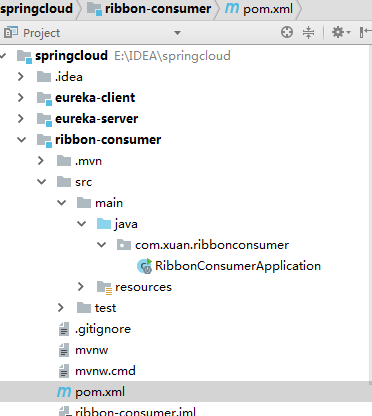The width and height of the screenshot is (372, 416).
Task: Click the E:\IDEA\springcloud path text
Action: [x=172, y=56]
